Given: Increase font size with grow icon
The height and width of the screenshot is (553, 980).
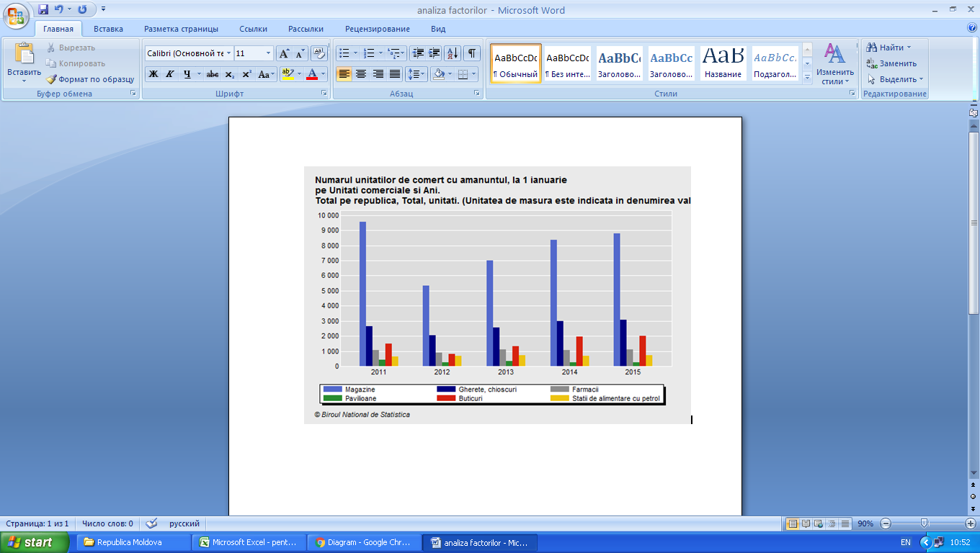Looking at the screenshot, I should [284, 53].
